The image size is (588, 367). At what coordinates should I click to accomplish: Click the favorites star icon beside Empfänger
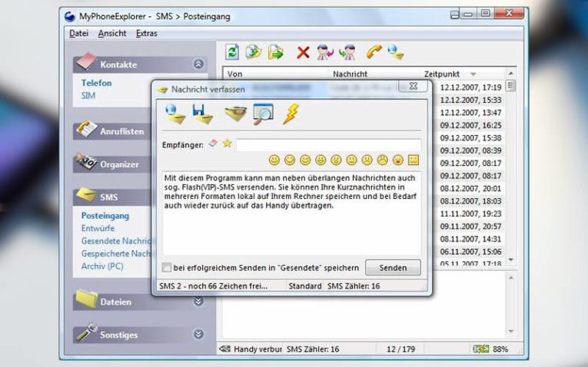click(227, 143)
